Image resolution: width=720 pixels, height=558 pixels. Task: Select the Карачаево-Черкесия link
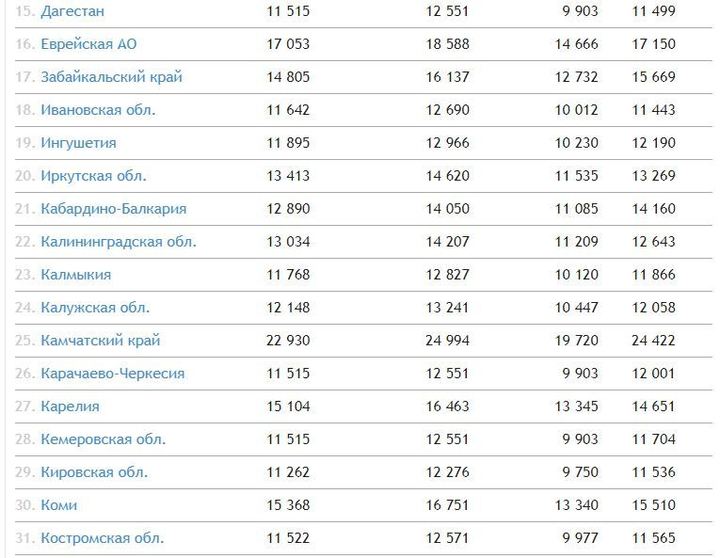point(112,373)
